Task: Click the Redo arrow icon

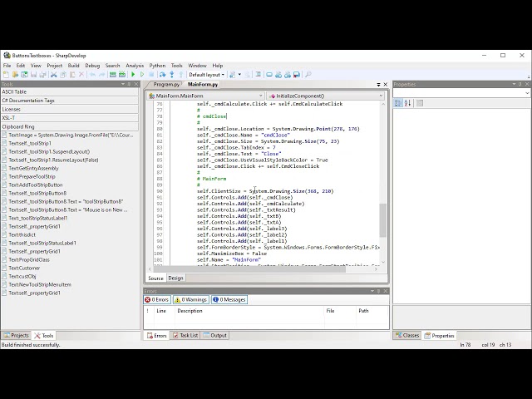Action: pos(101,75)
